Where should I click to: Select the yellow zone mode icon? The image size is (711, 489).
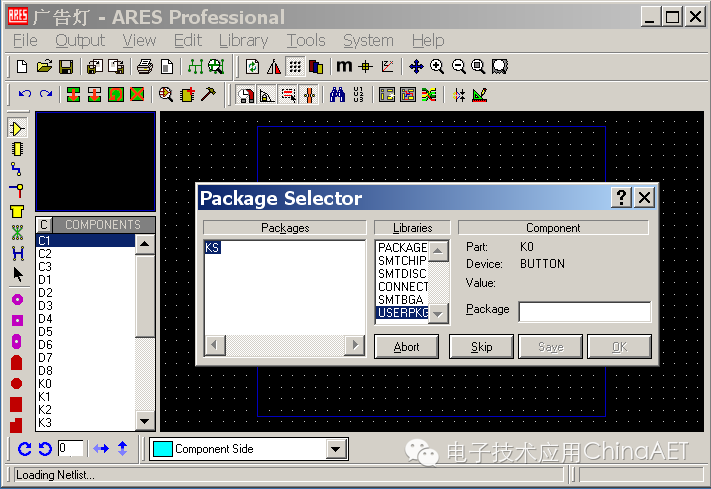point(17,211)
